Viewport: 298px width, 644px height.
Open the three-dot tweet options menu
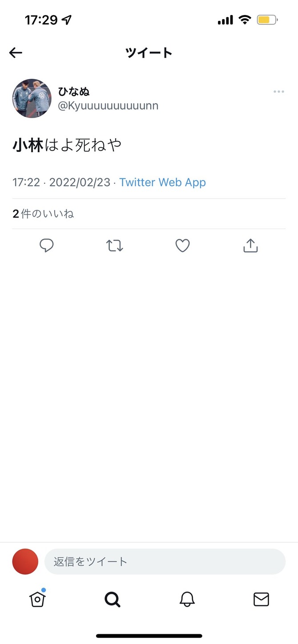click(278, 92)
